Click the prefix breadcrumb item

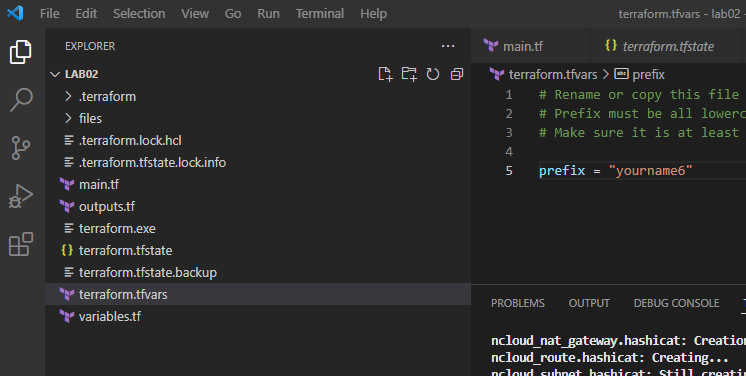coord(640,75)
